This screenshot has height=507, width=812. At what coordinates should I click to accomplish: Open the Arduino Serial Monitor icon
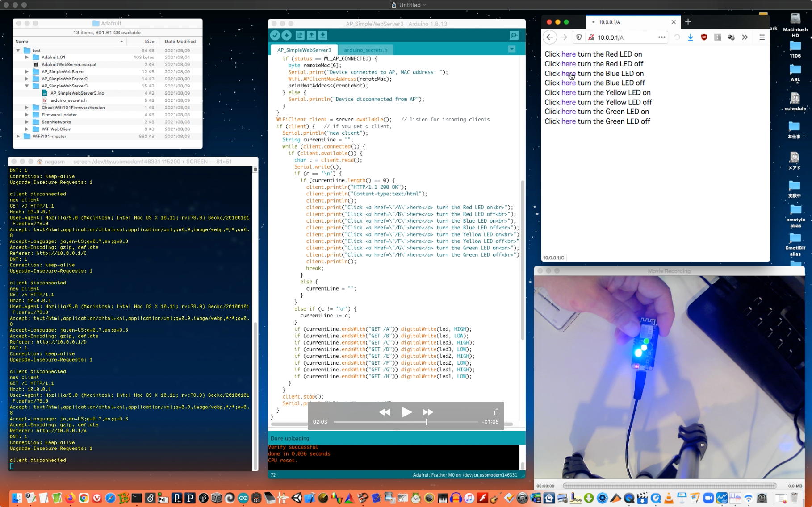point(514,35)
